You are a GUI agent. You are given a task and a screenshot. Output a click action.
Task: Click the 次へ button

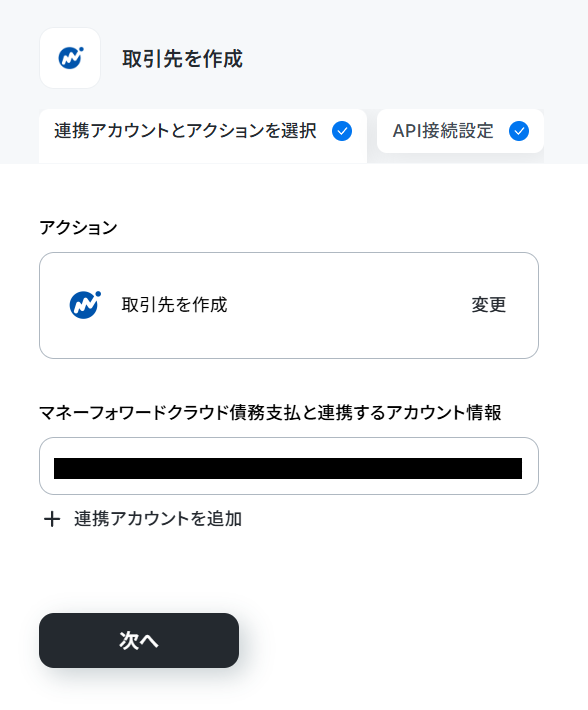(139, 640)
